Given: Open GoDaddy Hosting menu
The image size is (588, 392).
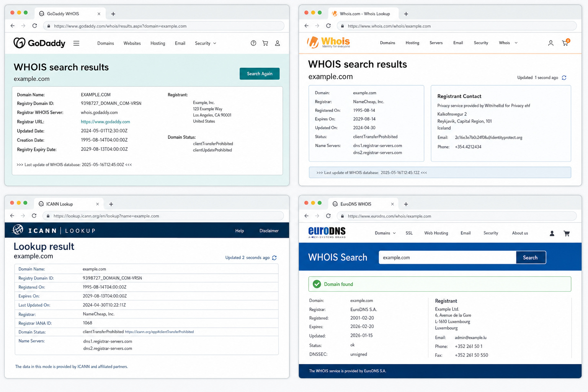Looking at the screenshot, I should [158, 43].
